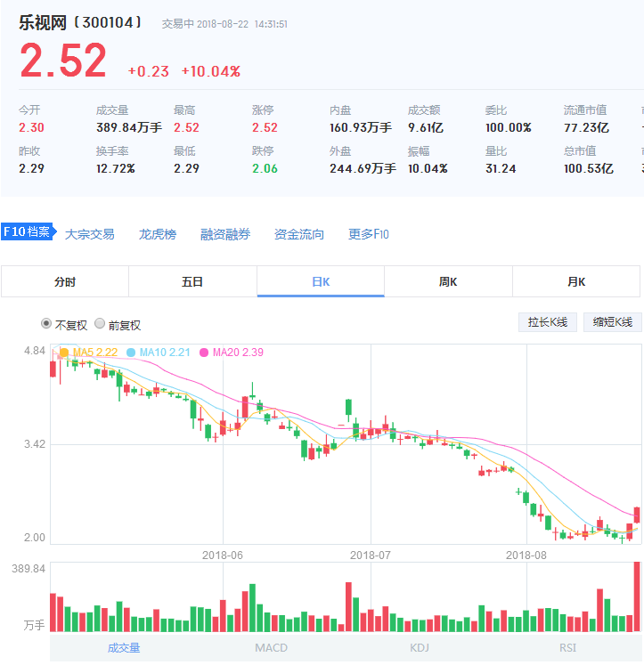Switch to 分时 chart tab
This screenshot has width=644, height=665.
[x=65, y=281]
